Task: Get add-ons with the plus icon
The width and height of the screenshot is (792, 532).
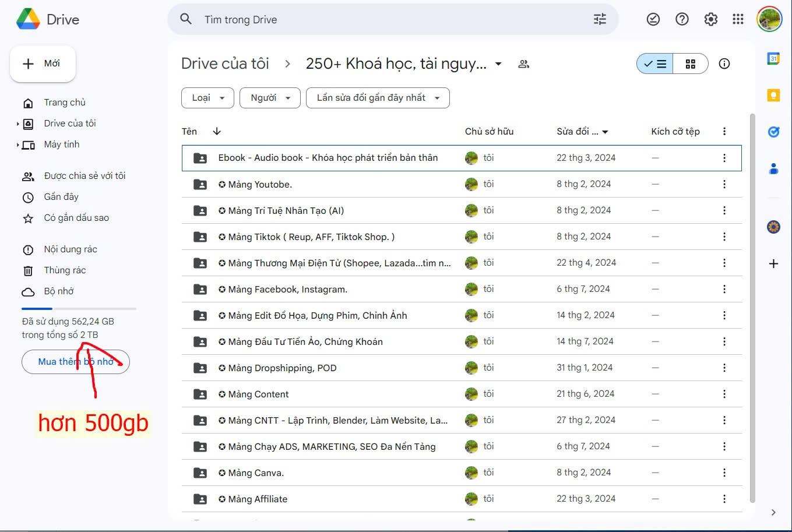Action: [773, 263]
